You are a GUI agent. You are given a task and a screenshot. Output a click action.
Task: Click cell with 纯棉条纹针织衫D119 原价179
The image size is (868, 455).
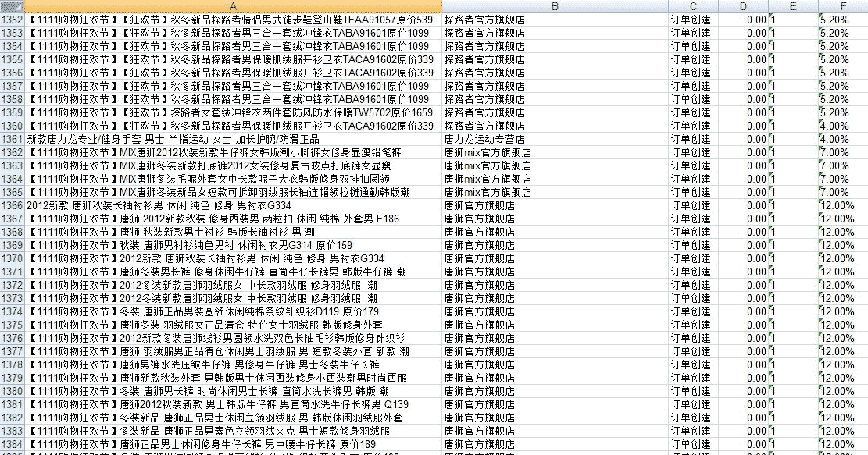coord(233,312)
